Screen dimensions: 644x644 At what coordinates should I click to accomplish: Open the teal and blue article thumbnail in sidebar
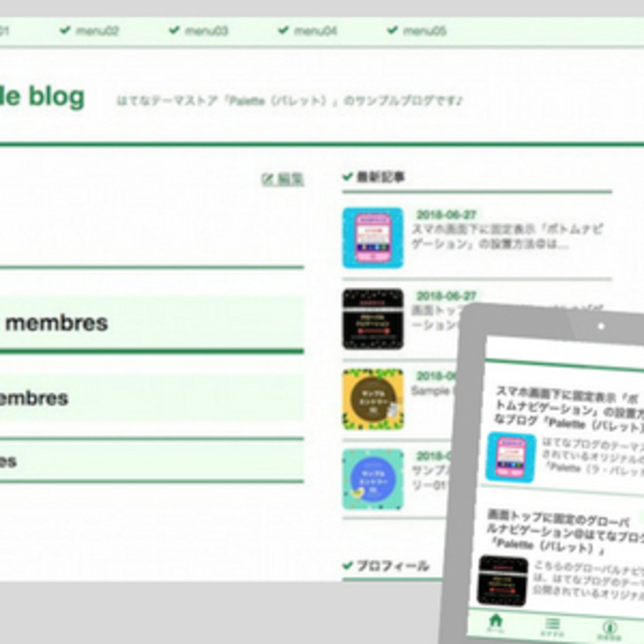point(373,480)
